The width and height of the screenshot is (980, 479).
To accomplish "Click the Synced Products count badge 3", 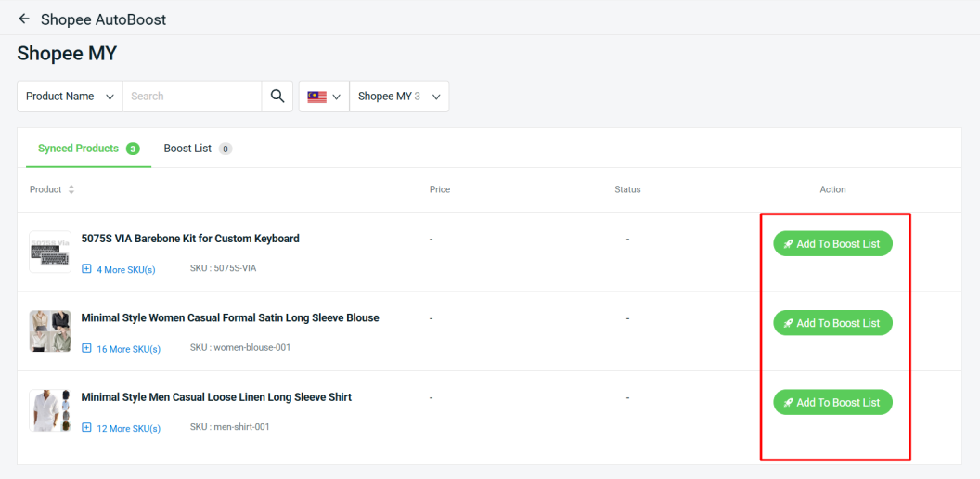I will (x=133, y=149).
